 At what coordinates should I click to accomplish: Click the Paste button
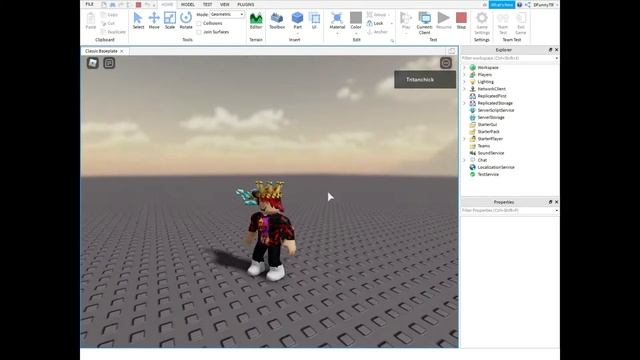[91, 20]
